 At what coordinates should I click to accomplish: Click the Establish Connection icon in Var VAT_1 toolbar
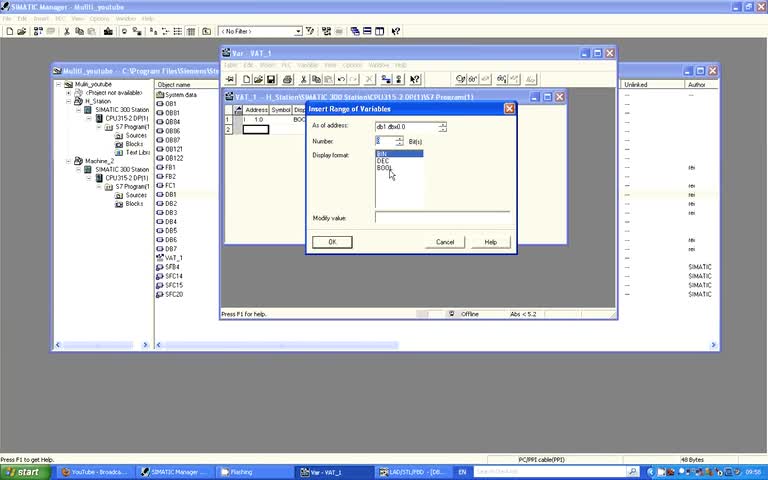(x=386, y=79)
